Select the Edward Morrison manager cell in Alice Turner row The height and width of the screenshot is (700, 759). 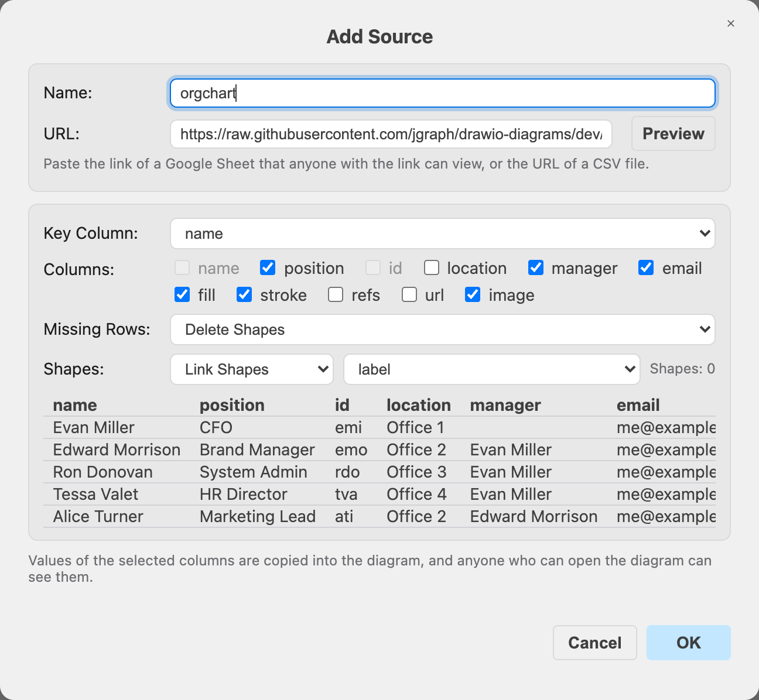point(534,517)
